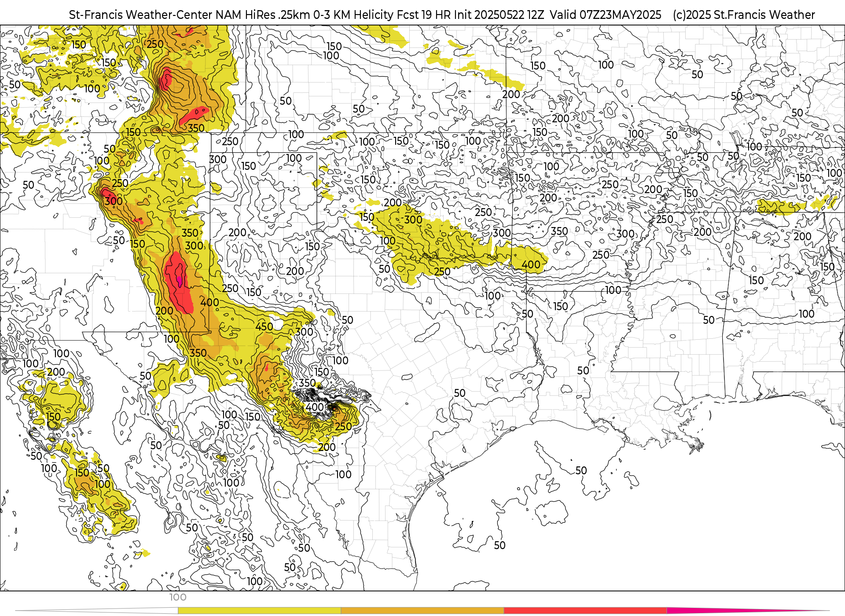Click the magenta tapered end of color bar
The width and height of the screenshot is (845, 616).
[748, 611]
